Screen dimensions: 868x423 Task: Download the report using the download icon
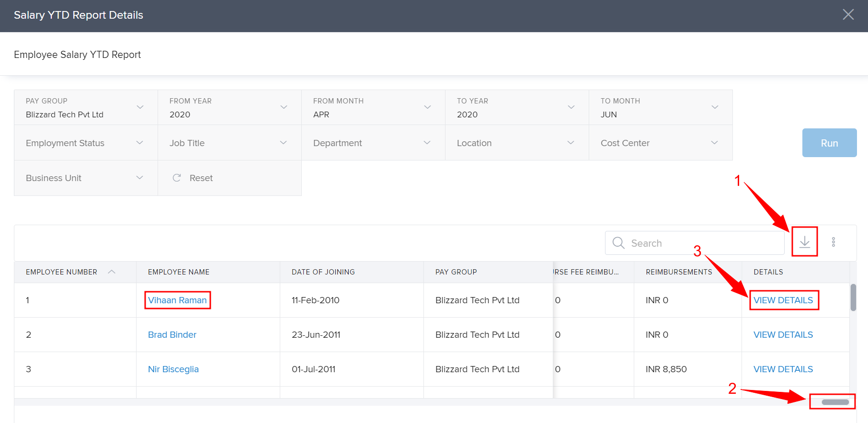point(805,242)
